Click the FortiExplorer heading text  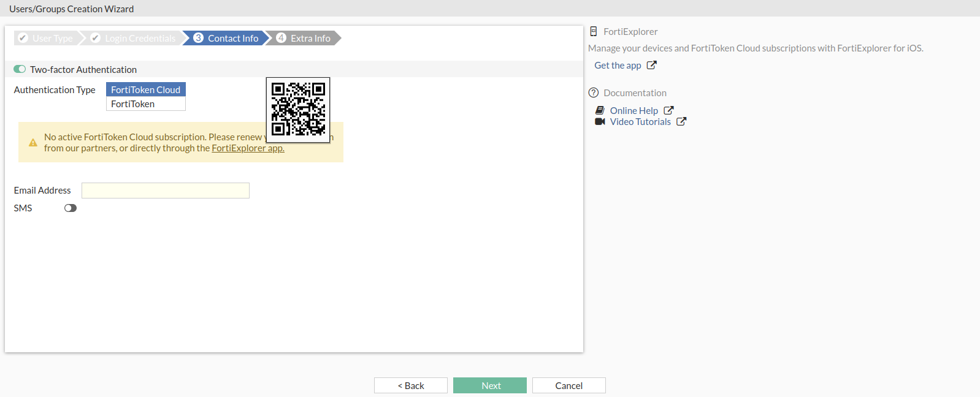click(630, 32)
